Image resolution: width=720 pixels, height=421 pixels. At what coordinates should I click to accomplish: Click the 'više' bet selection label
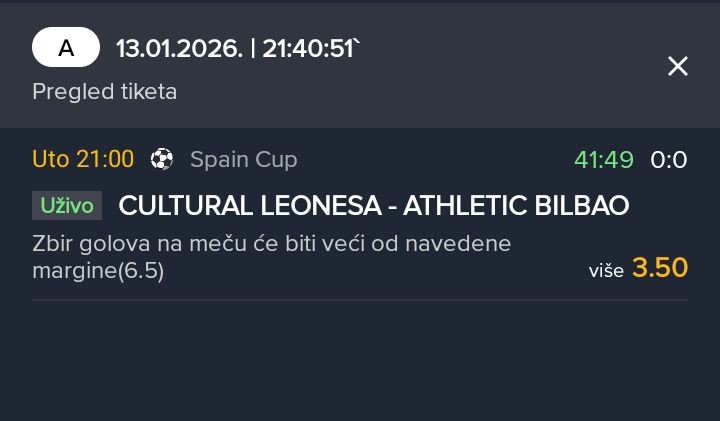point(607,270)
